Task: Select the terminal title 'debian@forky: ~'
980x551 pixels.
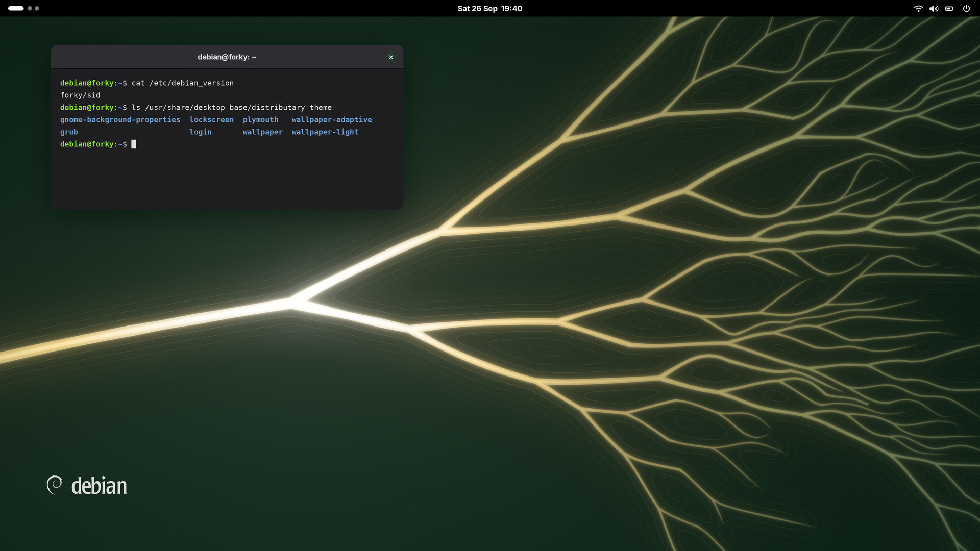Action: click(x=227, y=57)
